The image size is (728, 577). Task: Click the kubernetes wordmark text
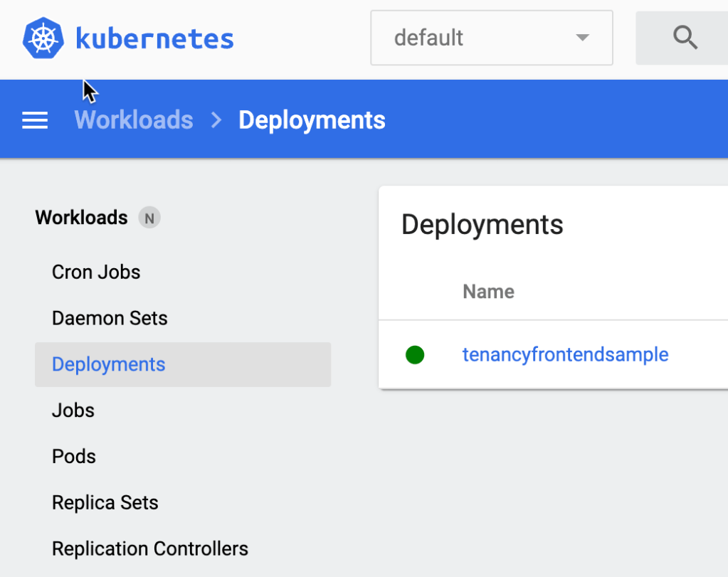[x=154, y=38]
